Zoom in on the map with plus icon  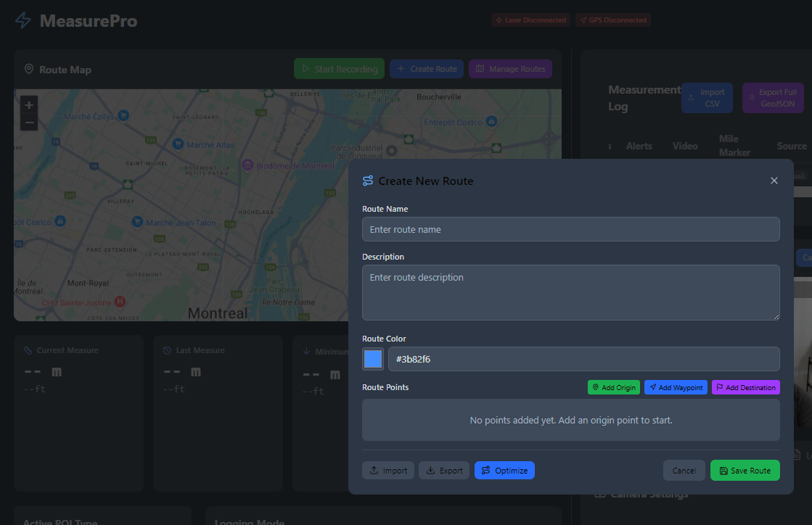point(28,104)
